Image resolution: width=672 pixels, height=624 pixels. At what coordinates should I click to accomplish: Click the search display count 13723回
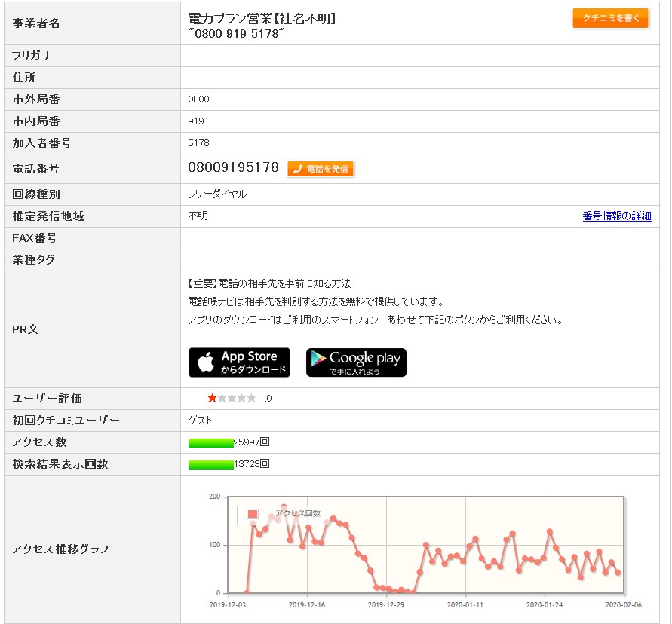[x=252, y=463]
